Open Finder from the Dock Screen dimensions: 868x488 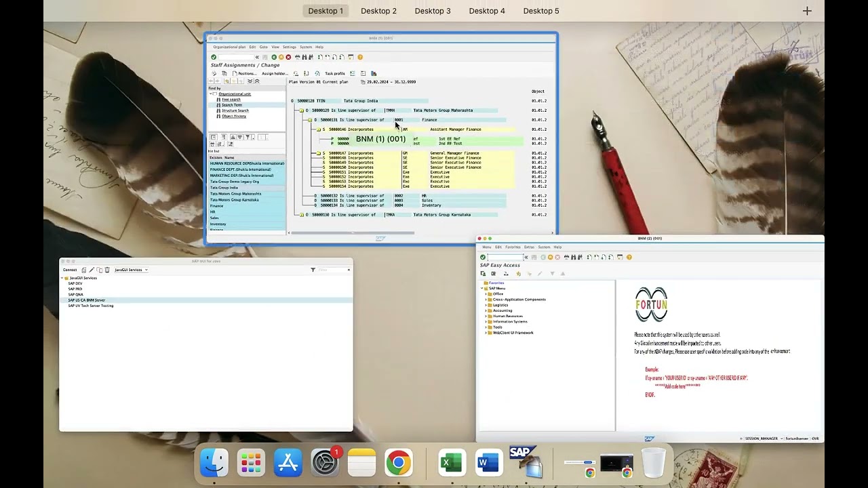[214, 464]
